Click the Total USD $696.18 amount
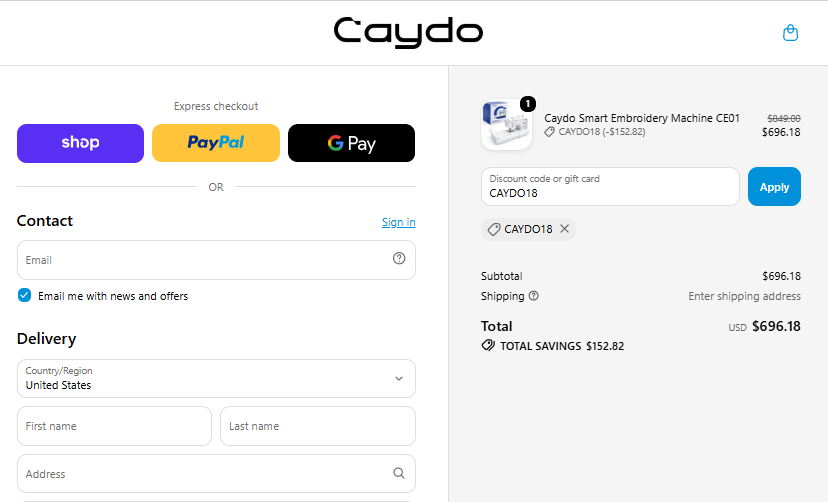 [765, 326]
